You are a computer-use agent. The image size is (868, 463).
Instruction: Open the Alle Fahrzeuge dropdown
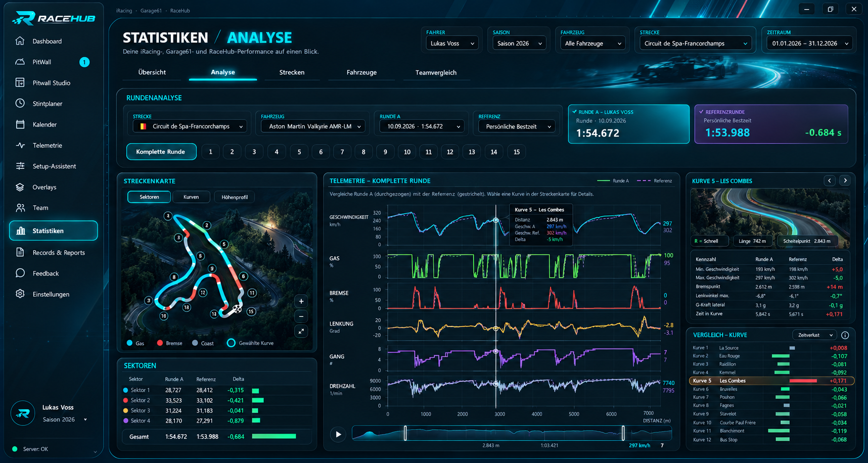[592, 43]
